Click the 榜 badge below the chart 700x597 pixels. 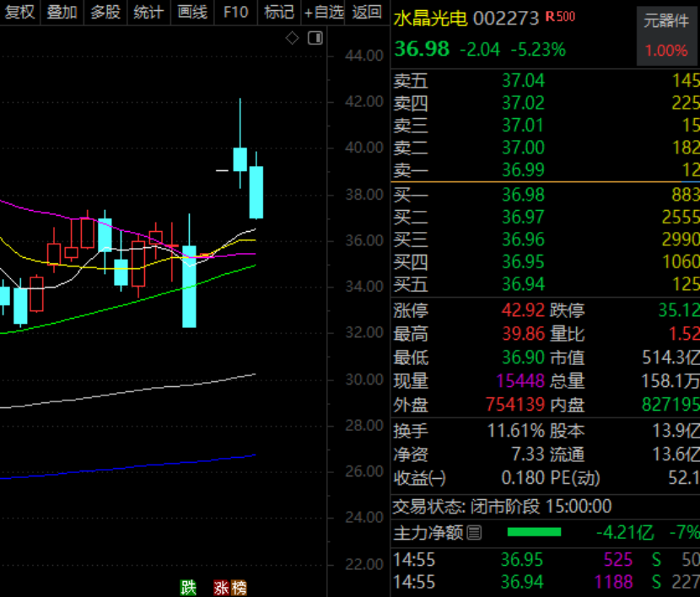pos(239,588)
